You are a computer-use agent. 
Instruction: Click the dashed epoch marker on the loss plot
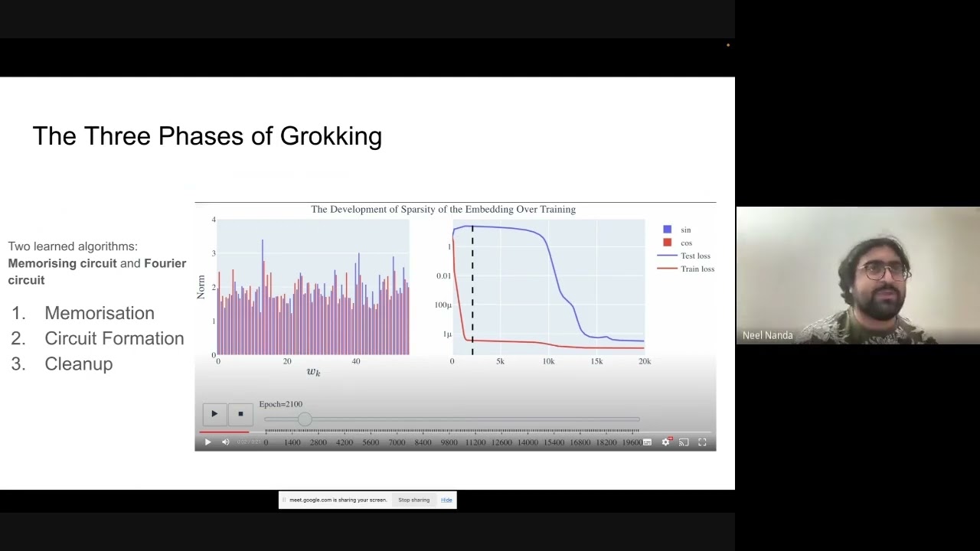[472, 289]
